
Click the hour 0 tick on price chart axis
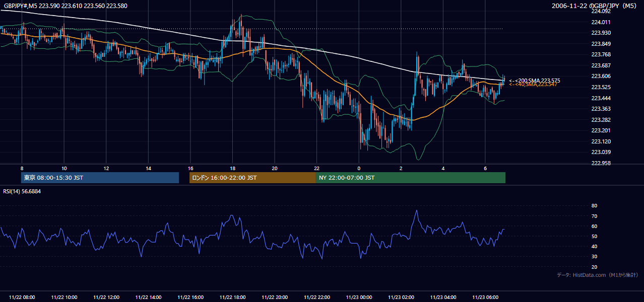tap(359, 168)
